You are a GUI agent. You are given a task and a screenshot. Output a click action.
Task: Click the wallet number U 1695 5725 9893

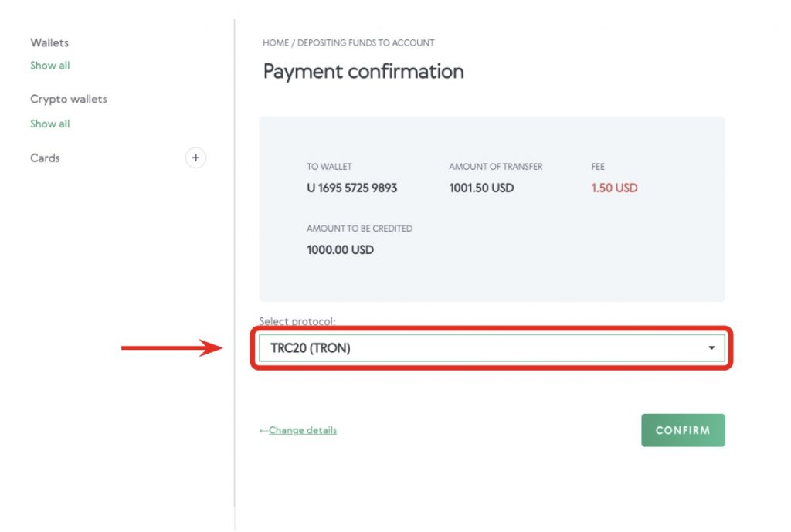[x=352, y=188]
